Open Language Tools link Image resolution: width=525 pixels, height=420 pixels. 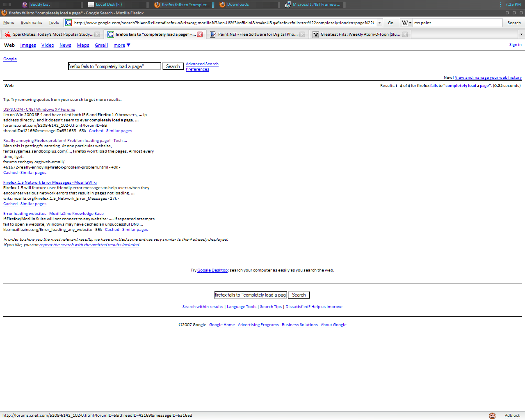242,307
